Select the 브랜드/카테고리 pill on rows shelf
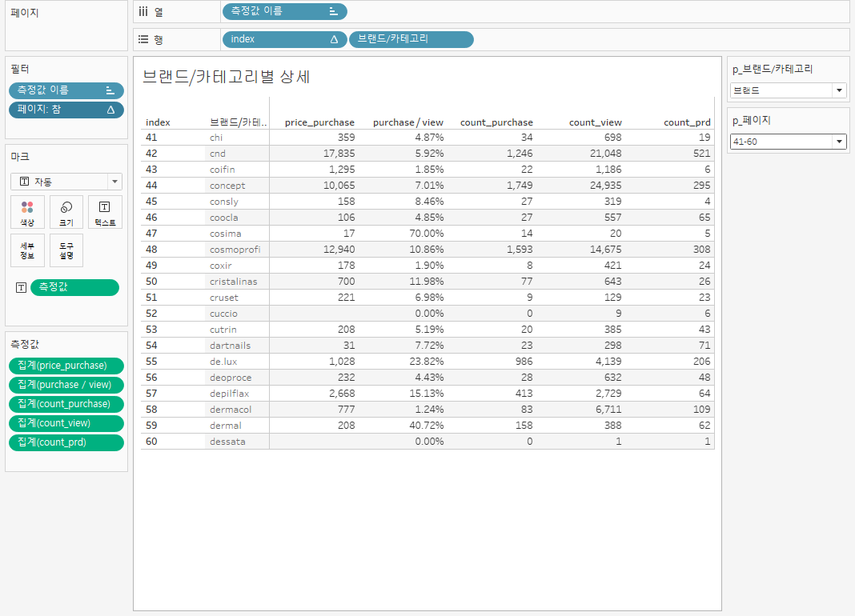This screenshot has width=855, height=616. pos(411,39)
